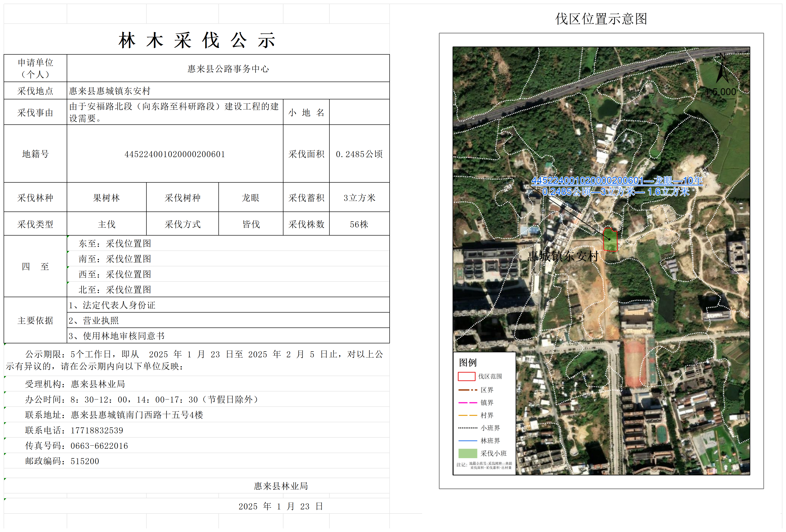Image resolution: width=786 pixels, height=532 pixels.
Task: Click the blue map annotation 445224001020000200601—龙眼—10年
Action: [617, 181]
